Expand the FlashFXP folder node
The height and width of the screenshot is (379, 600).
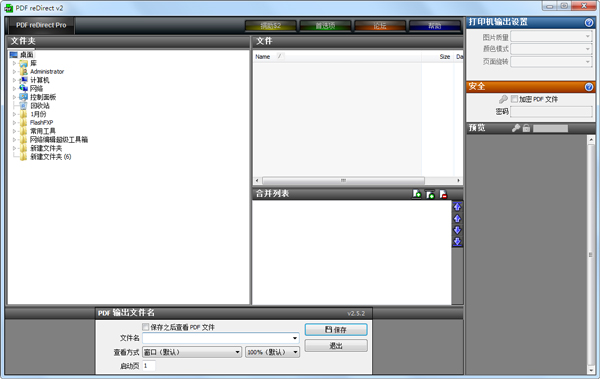[x=15, y=123]
